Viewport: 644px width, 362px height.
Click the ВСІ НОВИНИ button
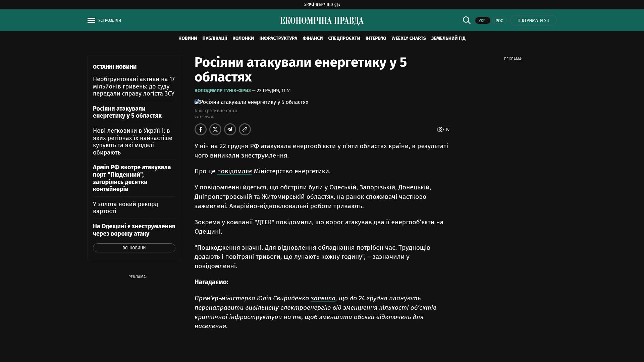tap(134, 248)
